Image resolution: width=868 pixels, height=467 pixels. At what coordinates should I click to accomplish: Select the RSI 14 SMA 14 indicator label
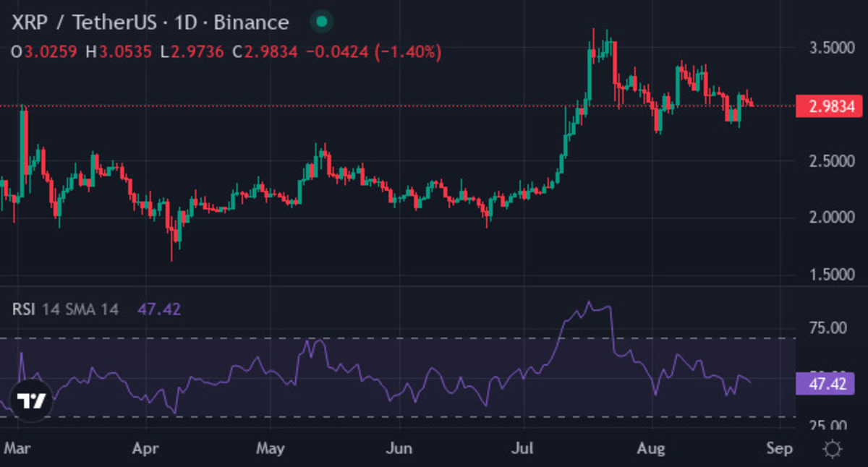[65, 309]
